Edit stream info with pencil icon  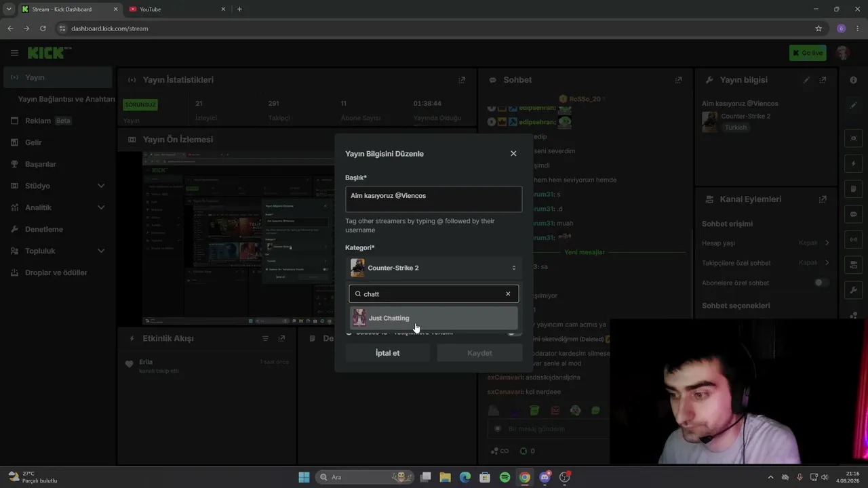tap(806, 80)
